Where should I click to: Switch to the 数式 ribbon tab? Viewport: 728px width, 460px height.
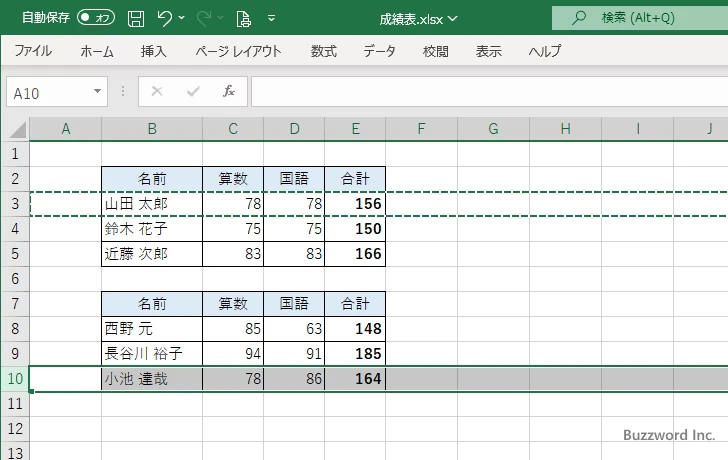[324, 51]
